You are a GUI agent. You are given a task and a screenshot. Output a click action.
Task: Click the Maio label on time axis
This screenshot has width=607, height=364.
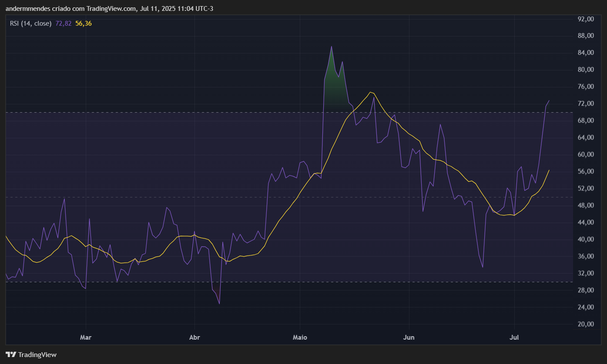click(300, 337)
